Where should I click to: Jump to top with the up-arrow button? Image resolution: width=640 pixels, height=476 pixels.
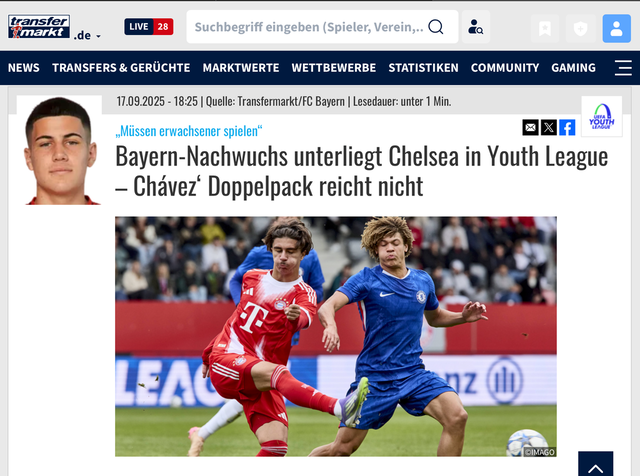point(596,464)
